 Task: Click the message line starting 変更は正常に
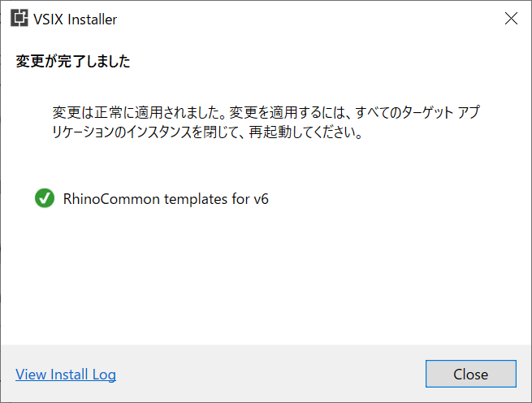pos(266,112)
